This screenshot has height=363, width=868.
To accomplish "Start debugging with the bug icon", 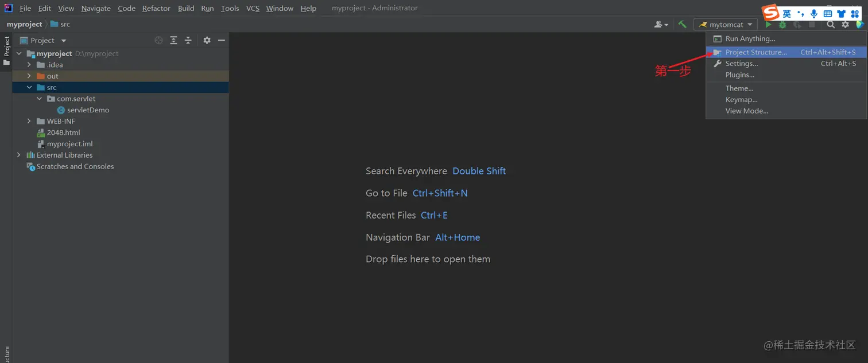I will [782, 25].
